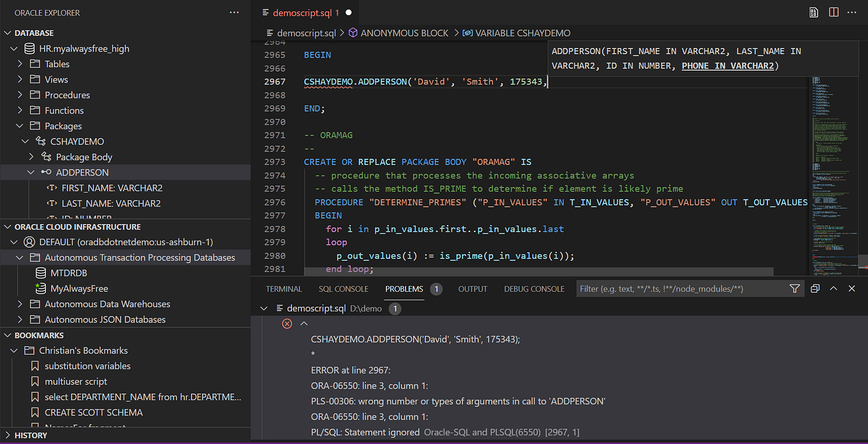Select the demoscript.sql editor tab
The height and width of the screenshot is (444, 868).
click(x=306, y=12)
